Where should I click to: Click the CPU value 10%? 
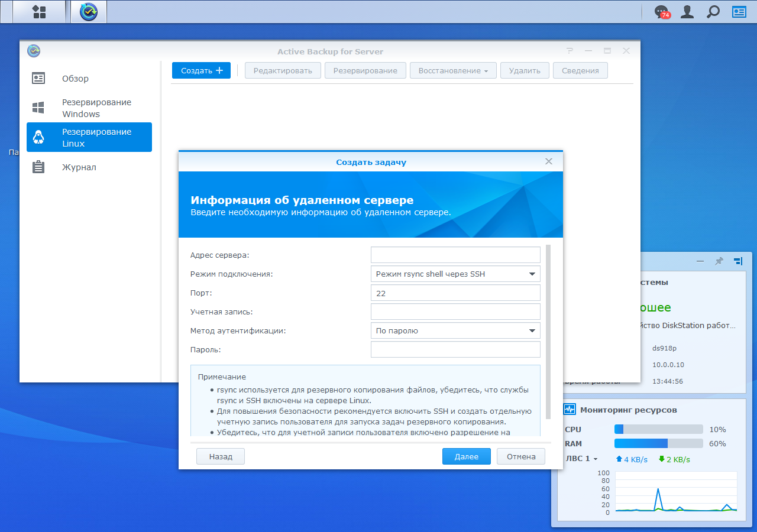717,429
